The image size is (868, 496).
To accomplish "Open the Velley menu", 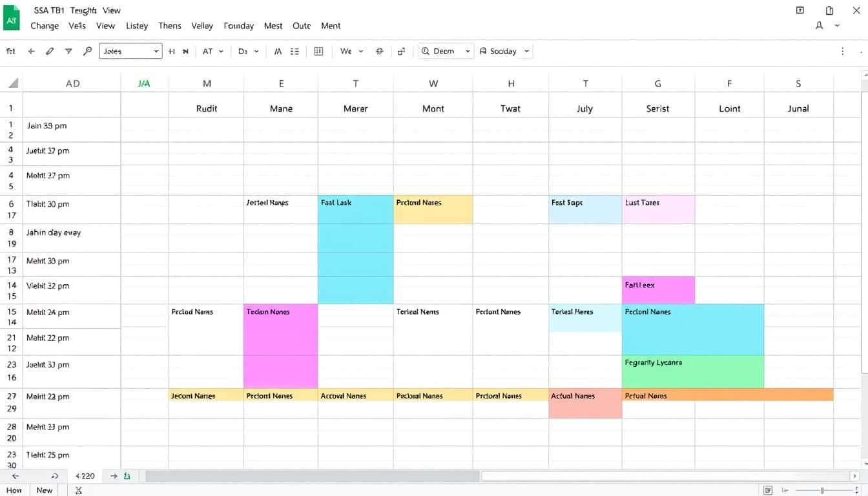I will [202, 26].
